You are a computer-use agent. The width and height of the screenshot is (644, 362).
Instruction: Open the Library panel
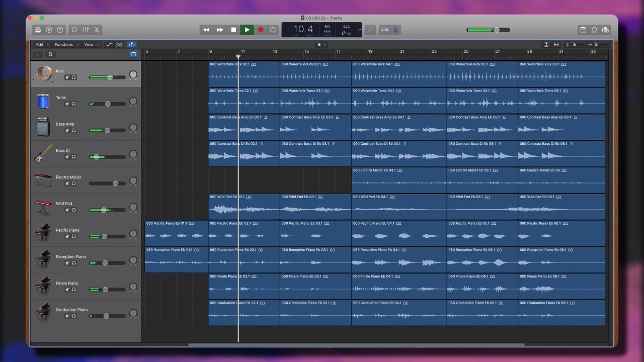(38, 30)
